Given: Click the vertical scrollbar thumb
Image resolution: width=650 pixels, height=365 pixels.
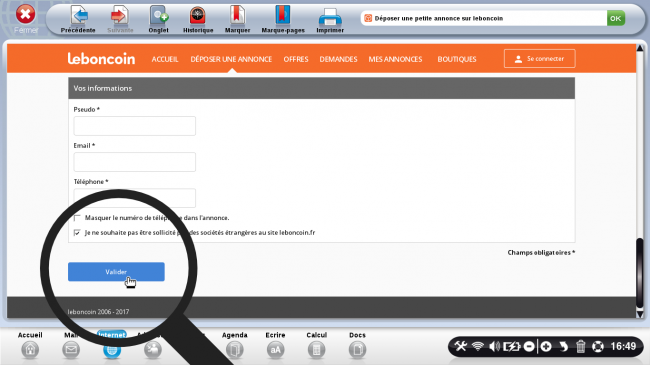Looking at the screenshot, I should click(640, 273).
